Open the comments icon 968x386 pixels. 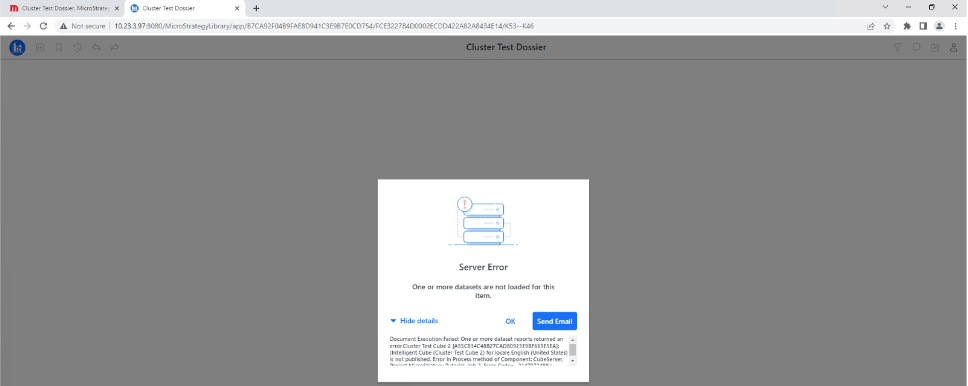(x=917, y=48)
